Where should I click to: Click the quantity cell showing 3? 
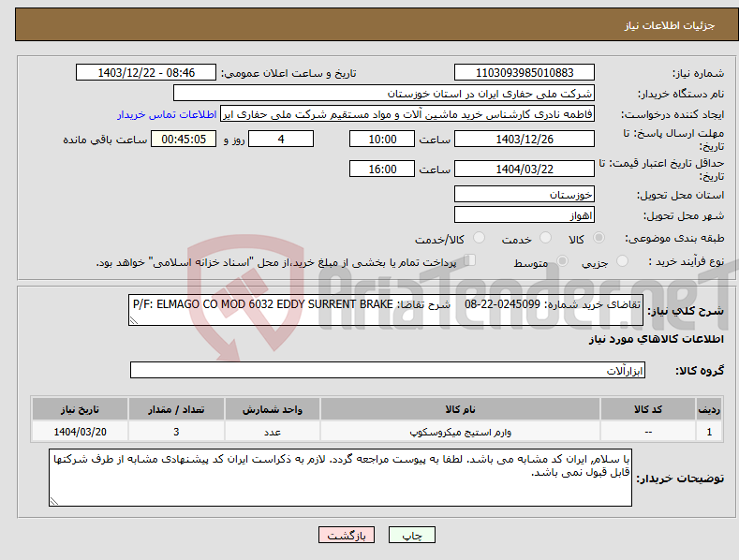(x=176, y=432)
